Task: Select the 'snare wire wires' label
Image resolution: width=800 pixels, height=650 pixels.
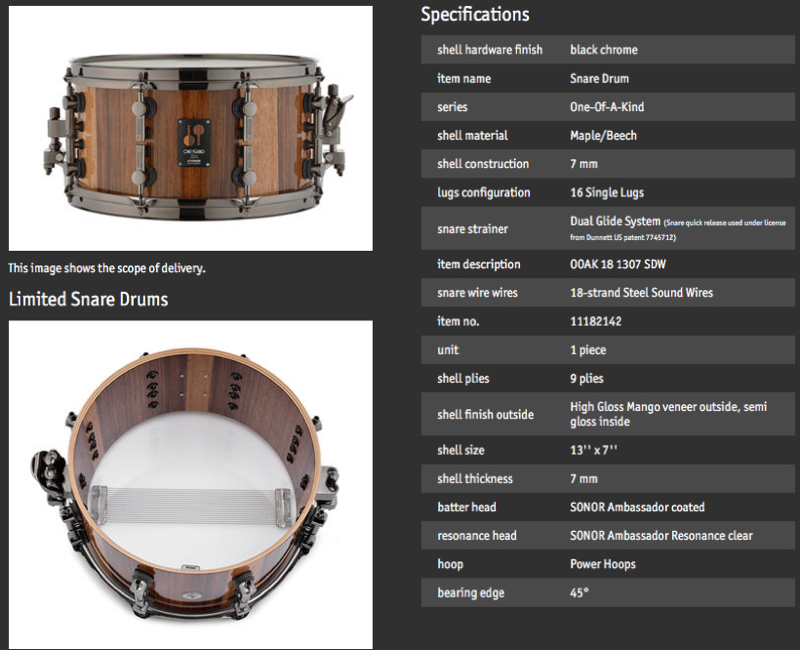Action: (x=477, y=292)
